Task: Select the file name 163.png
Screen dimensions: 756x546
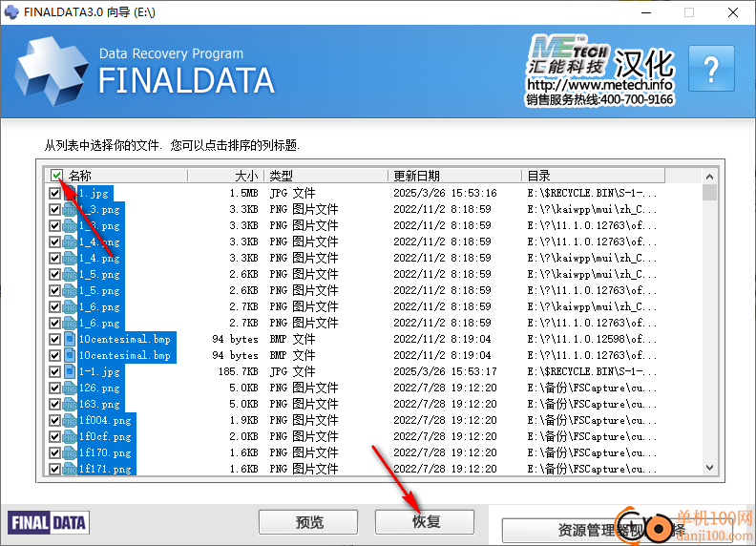Action: [99, 404]
